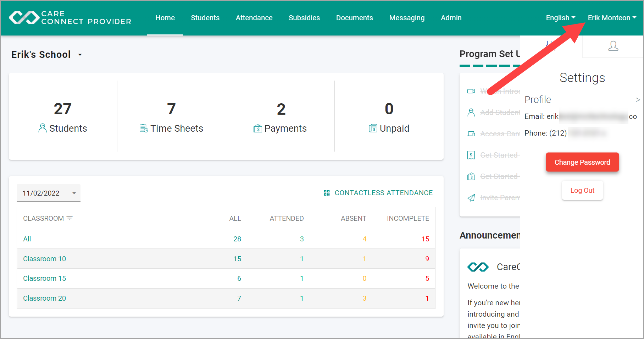Click the CareConnect announcement logo icon

click(478, 267)
